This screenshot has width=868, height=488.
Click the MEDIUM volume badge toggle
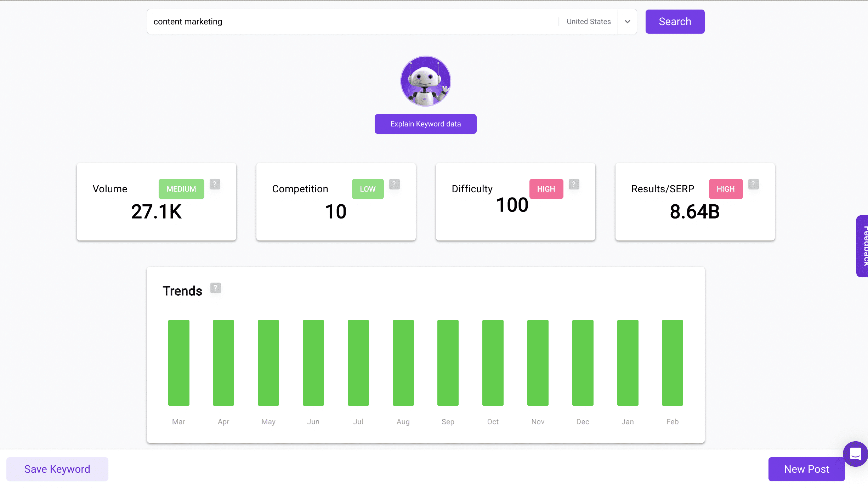(x=181, y=189)
